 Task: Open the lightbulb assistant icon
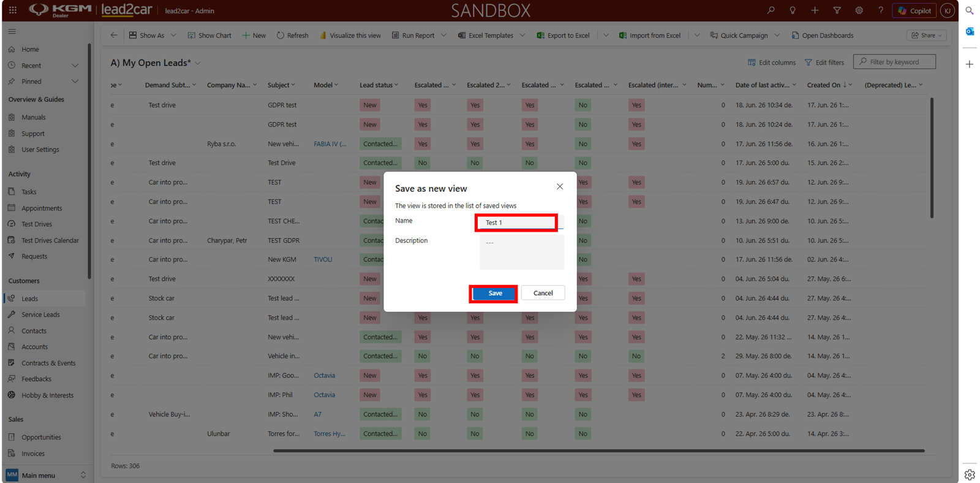[793, 10]
